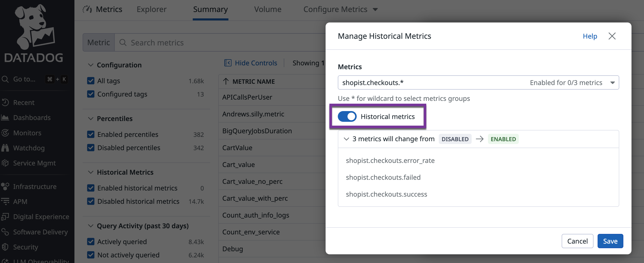Uncheck Actively queried filter
The width and height of the screenshot is (644, 263).
tap(91, 242)
